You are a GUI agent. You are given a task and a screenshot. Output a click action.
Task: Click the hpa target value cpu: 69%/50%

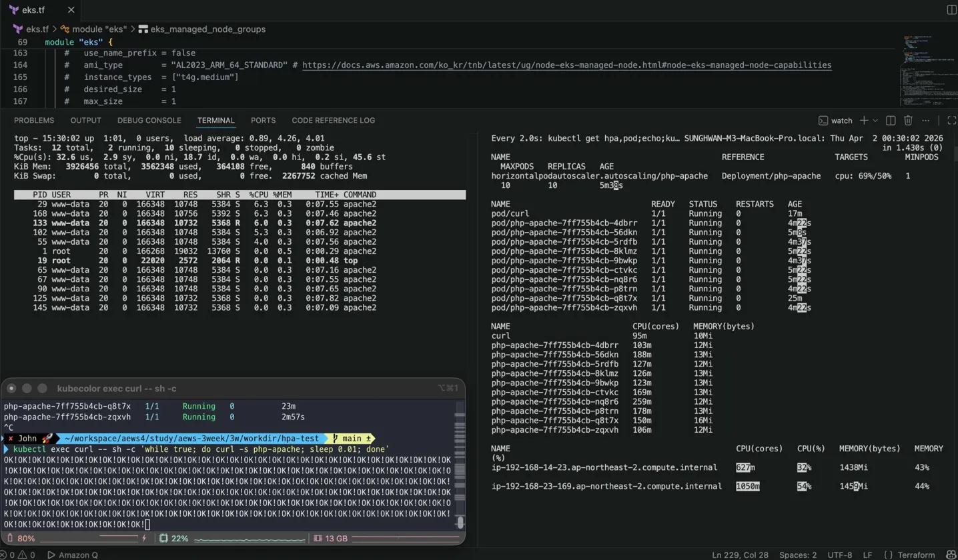coord(863,176)
